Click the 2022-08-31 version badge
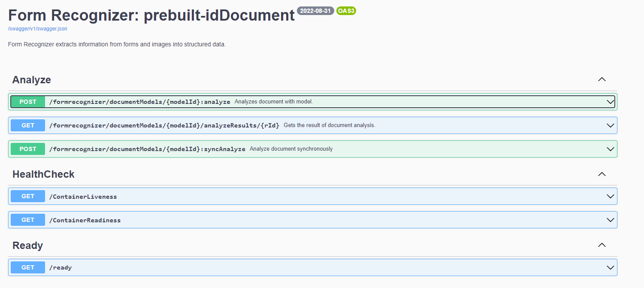 coord(316,11)
